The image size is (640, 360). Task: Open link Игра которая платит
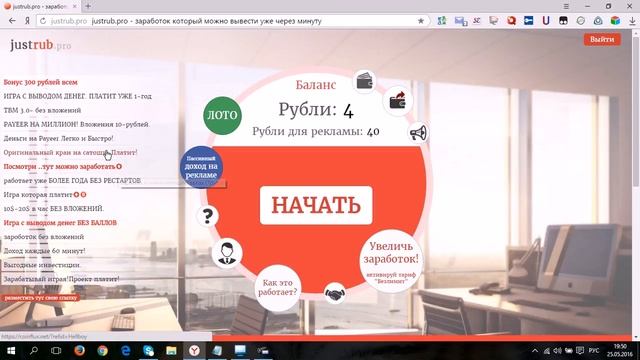[45, 195]
